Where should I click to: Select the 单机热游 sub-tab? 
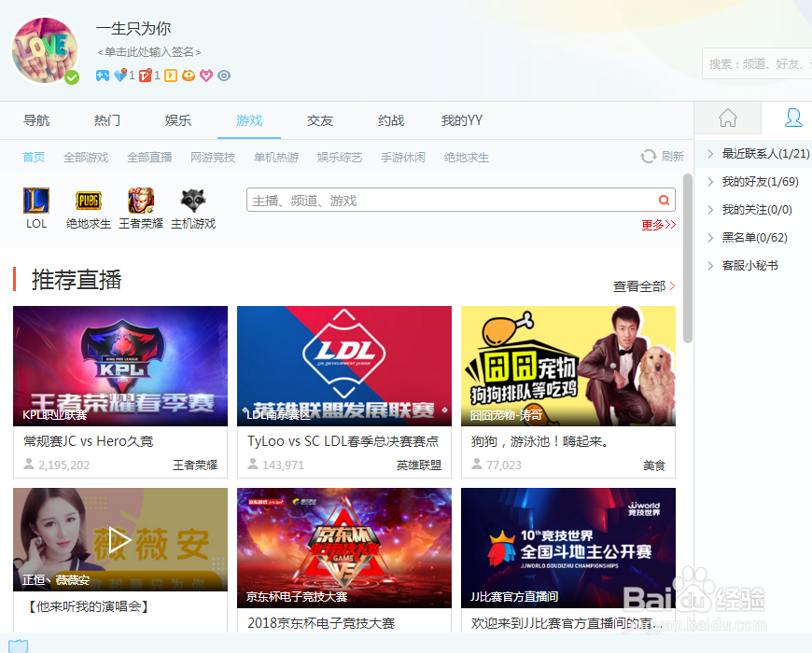pyautogui.click(x=276, y=158)
